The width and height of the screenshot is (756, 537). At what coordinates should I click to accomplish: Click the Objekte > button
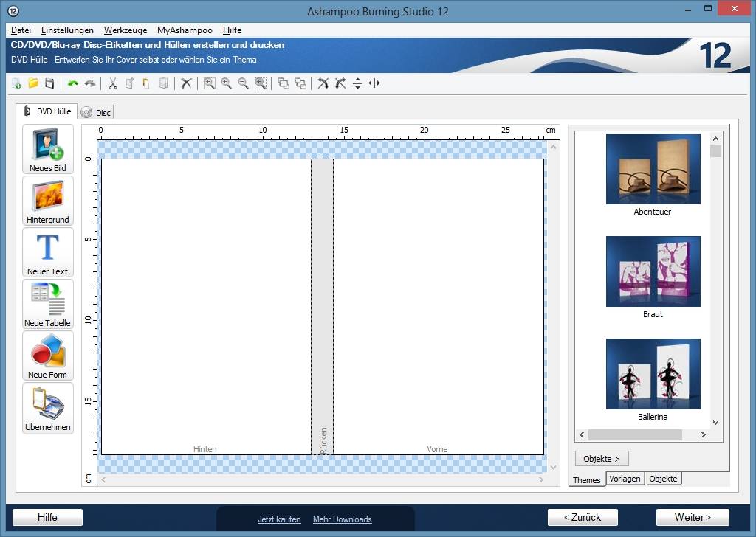[x=602, y=459]
